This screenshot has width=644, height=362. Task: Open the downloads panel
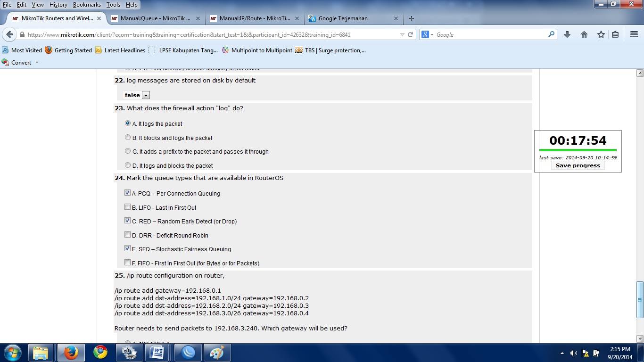click(x=567, y=34)
